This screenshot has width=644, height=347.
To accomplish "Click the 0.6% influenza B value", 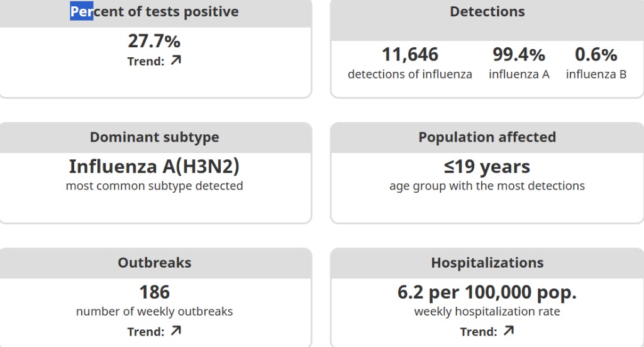I will point(596,55).
